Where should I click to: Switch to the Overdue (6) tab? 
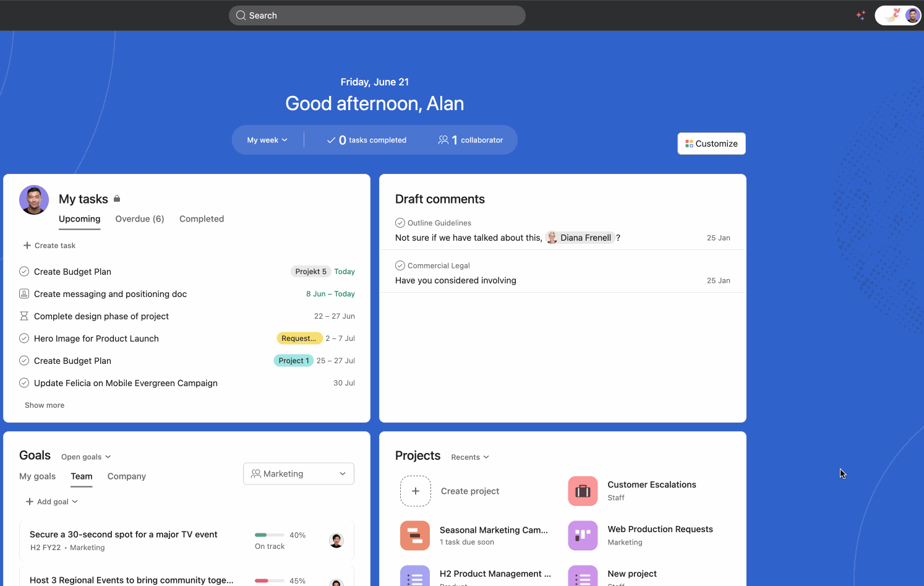tap(140, 219)
